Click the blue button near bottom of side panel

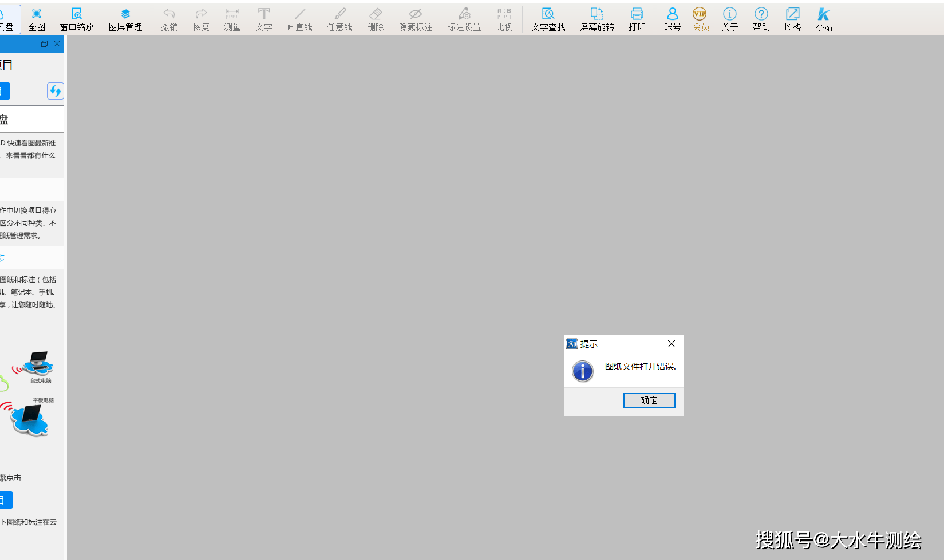pyautogui.click(x=6, y=500)
